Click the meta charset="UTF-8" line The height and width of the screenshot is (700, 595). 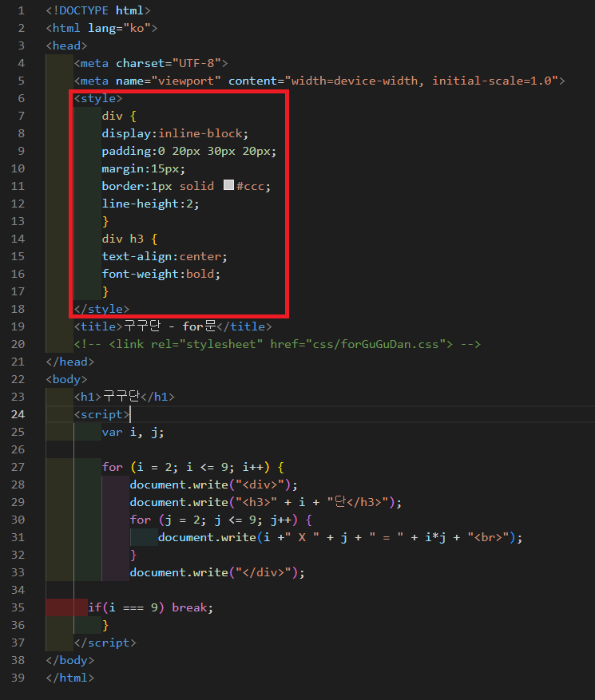coord(151,63)
